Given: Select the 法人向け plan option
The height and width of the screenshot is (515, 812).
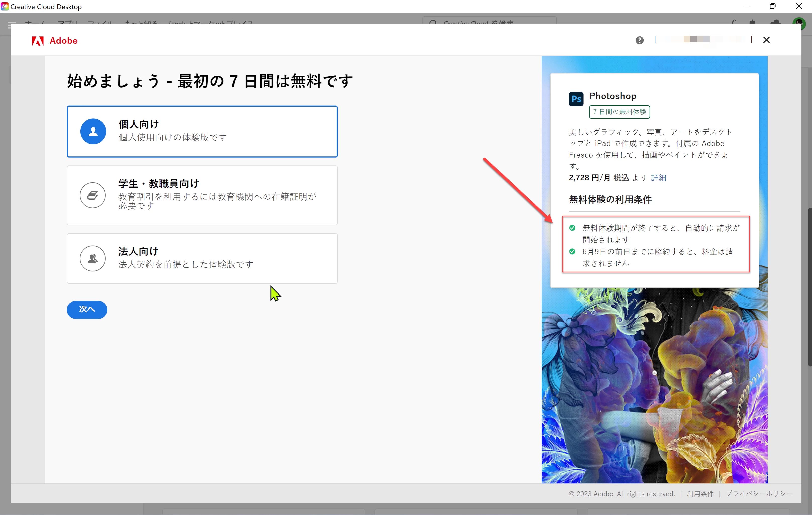Looking at the screenshot, I should pyautogui.click(x=202, y=259).
